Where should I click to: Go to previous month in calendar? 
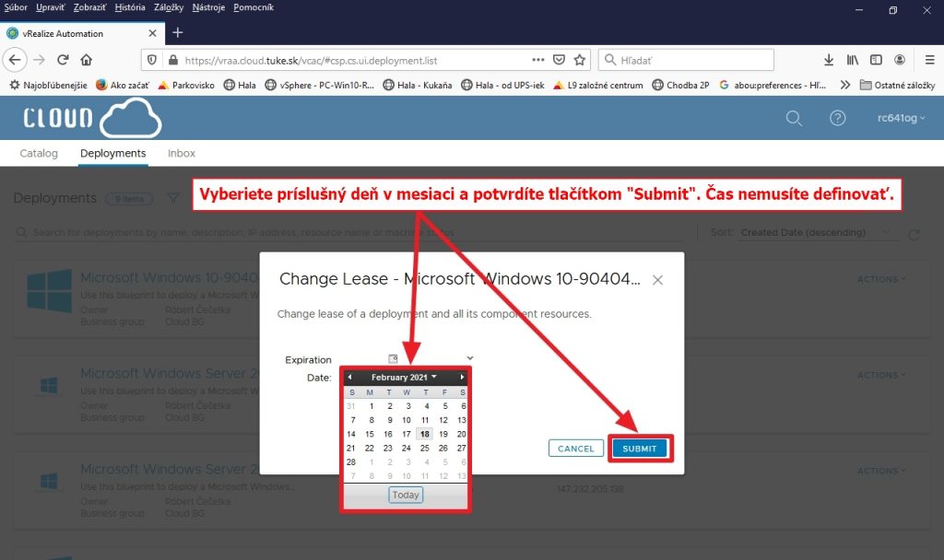tap(350, 377)
